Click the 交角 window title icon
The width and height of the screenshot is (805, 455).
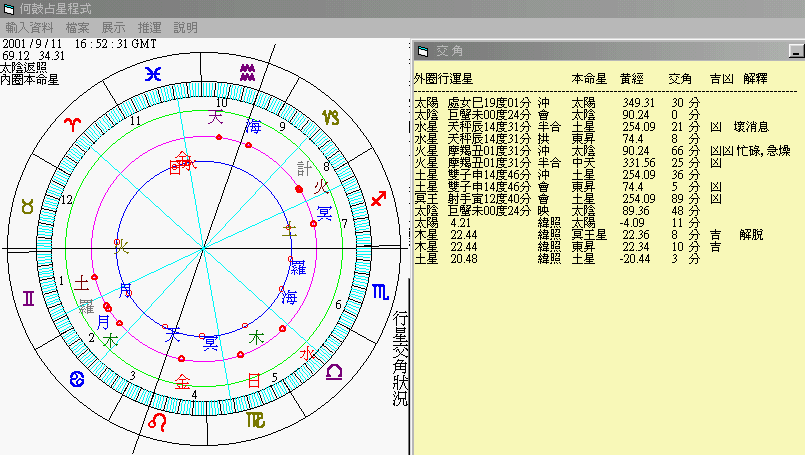pyautogui.click(x=423, y=51)
